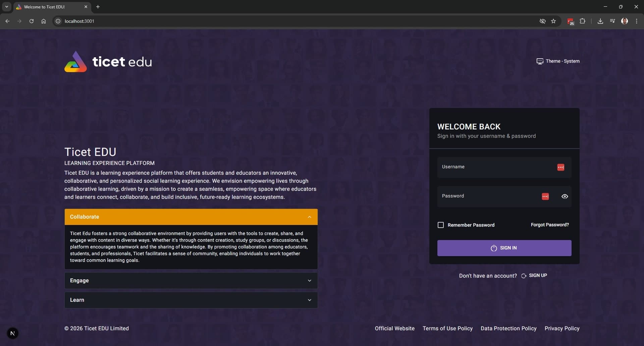
Task: Click the crossed-out eye icon in address bar
Action: coord(542,21)
